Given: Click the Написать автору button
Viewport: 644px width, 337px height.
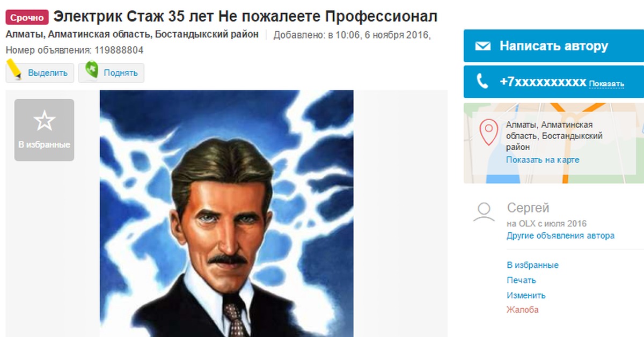Looking at the screenshot, I should (x=554, y=46).
